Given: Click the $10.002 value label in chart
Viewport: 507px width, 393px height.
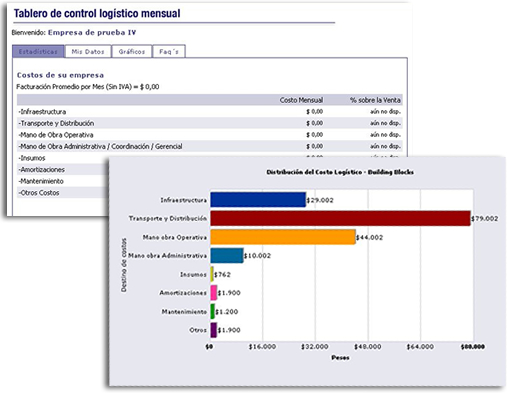Looking at the screenshot, I should (x=257, y=256).
